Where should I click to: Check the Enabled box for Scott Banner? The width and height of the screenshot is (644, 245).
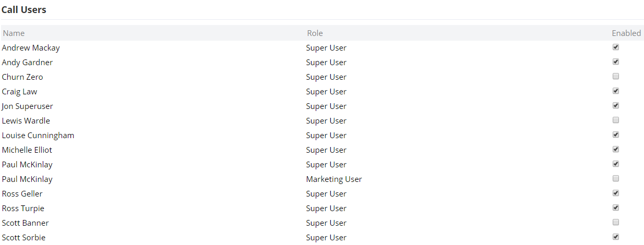pos(616,222)
